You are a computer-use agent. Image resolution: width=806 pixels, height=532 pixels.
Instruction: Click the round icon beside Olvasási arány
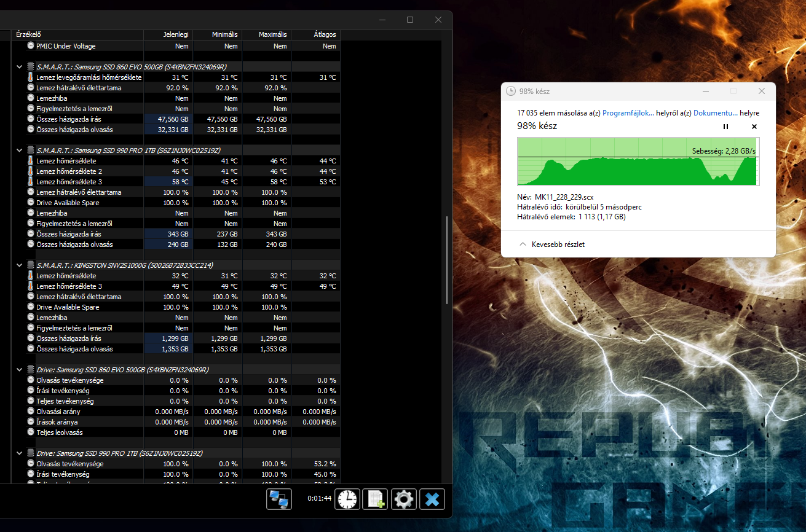31,412
